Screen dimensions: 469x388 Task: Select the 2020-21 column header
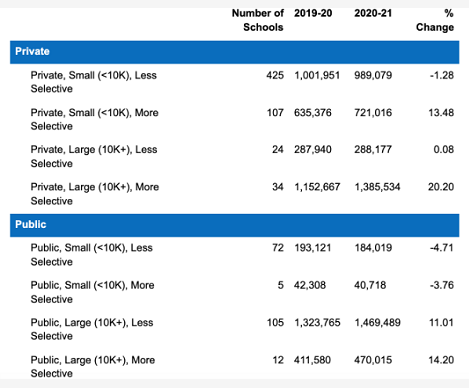(x=373, y=13)
